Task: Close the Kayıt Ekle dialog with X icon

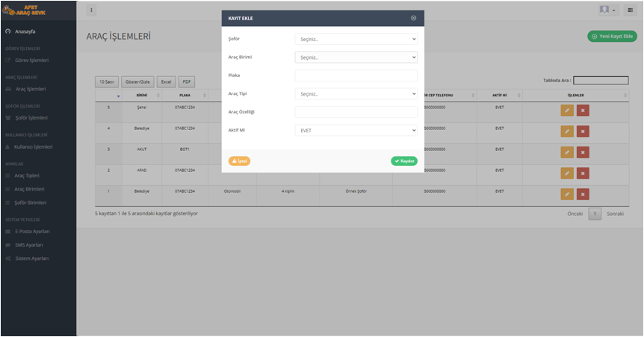Action: click(413, 18)
